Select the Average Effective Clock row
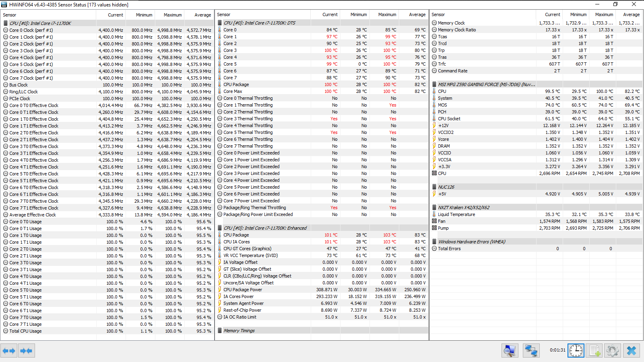644x362 pixels. tap(107, 215)
